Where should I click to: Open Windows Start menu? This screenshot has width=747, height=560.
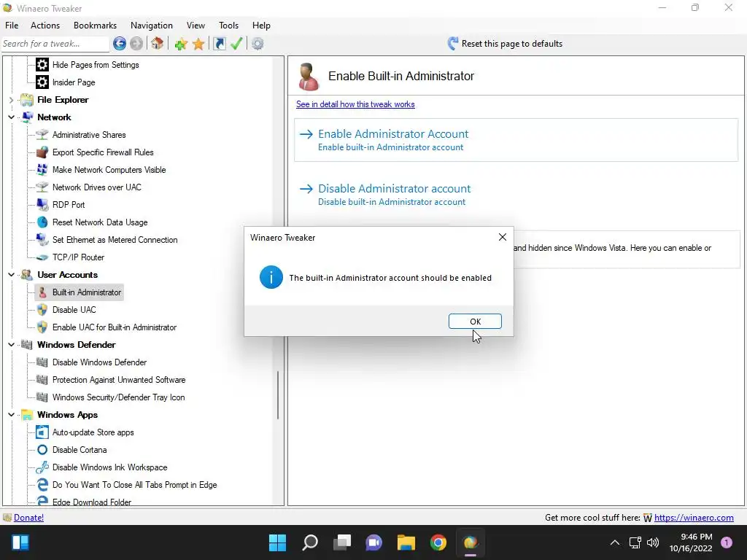click(x=277, y=542)
